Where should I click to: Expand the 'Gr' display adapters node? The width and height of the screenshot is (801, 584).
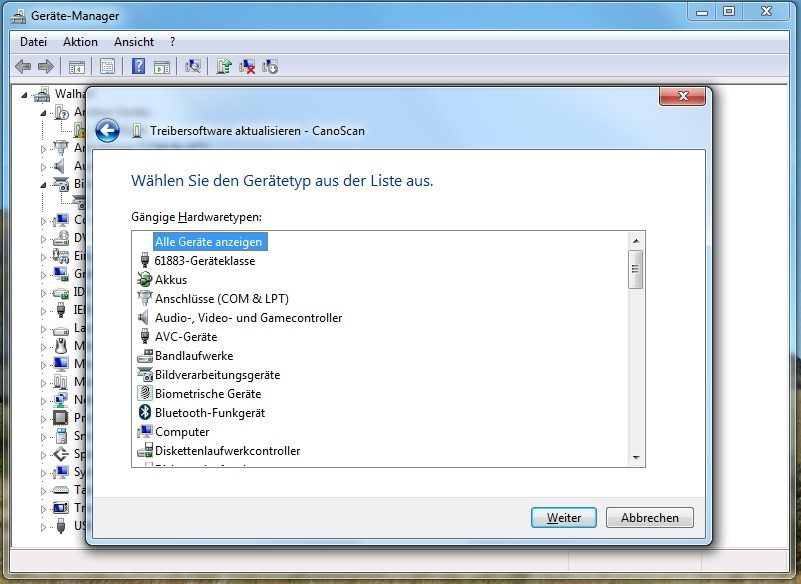pyautogui.click(x=43, y=275)
